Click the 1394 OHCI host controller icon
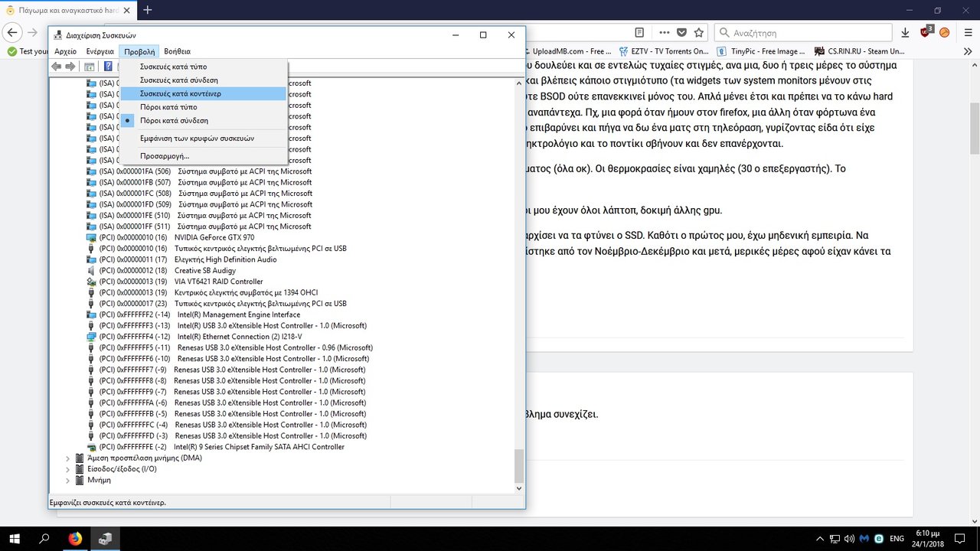Viewport: 980px width, 551px height. [x=93, y=293]
